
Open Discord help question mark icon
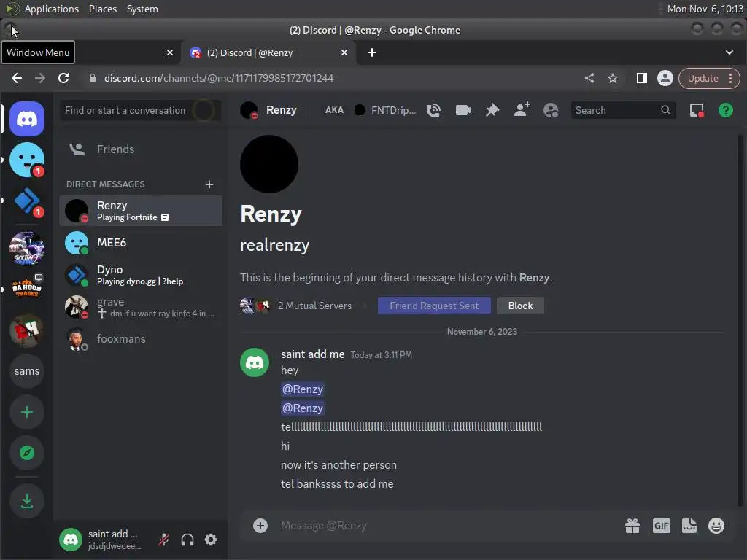726,111
